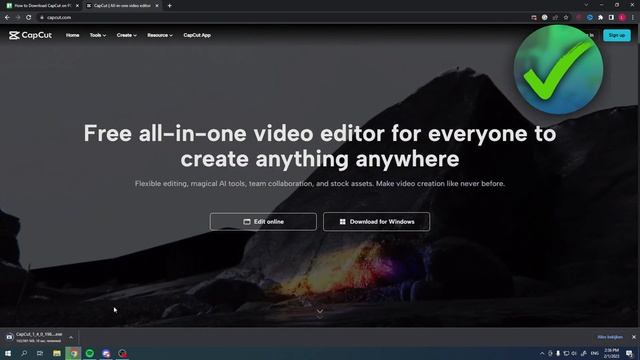Share this page from the address bar
This screenshot has width=640, height=360.
pos(555,18)
